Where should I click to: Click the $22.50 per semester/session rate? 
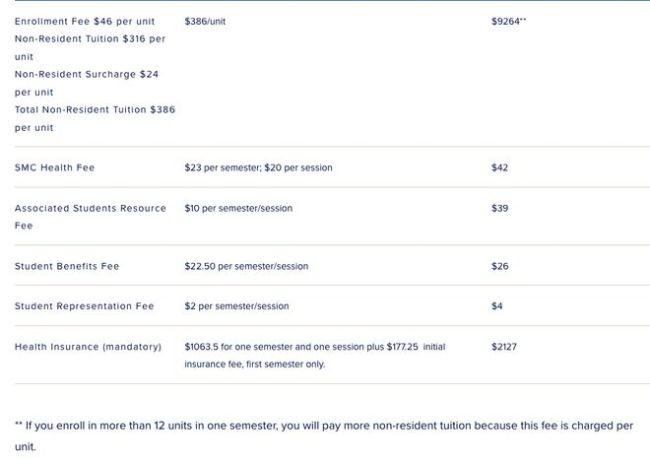tap(246, 266)
